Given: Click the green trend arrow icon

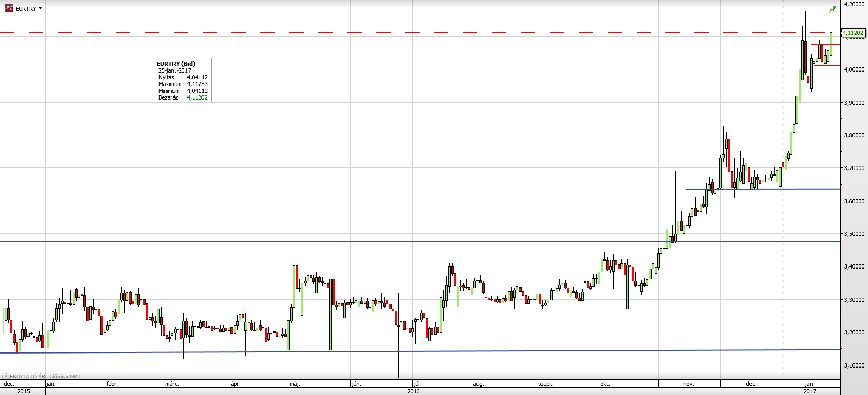Looking at the screenshot, I should [x=832, y=9].
